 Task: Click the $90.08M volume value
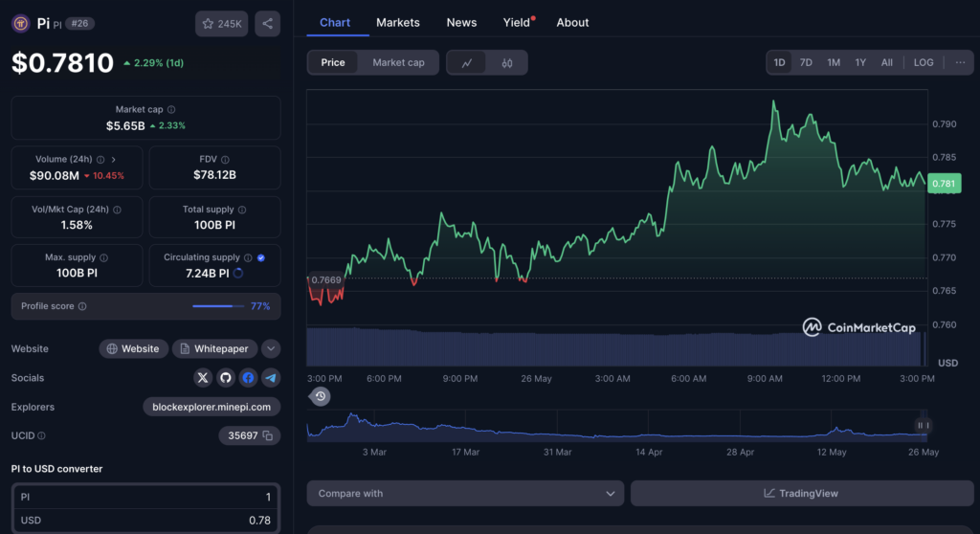(55, 176)
